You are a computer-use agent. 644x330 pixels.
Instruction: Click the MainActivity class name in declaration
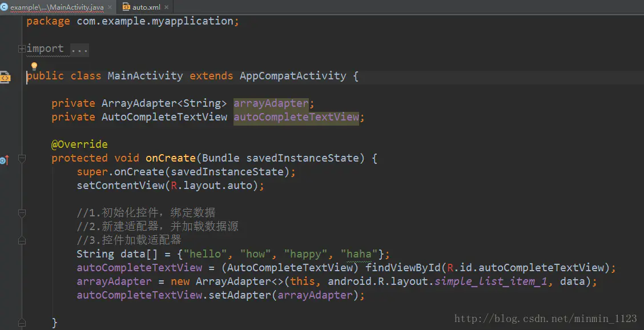click(x=145, y=76)
